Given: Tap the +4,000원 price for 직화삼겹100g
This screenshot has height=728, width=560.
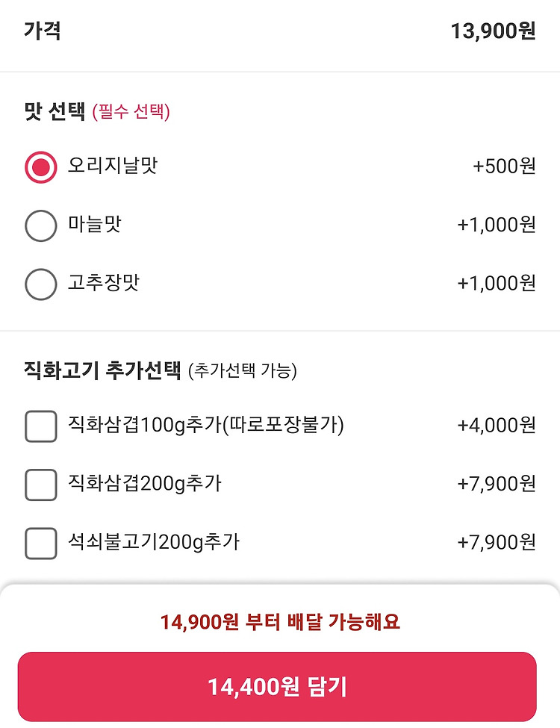Looking at the screenshot, I should (497, 426).
